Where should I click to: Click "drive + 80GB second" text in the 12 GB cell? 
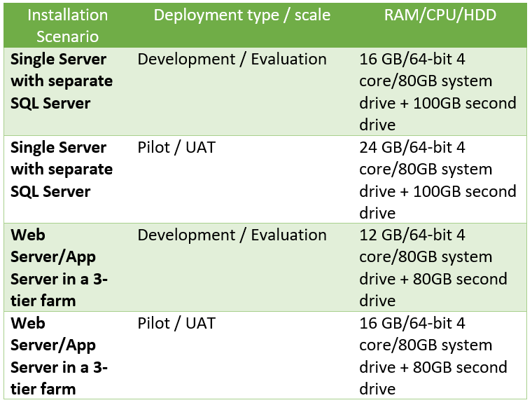click(433, 279)
